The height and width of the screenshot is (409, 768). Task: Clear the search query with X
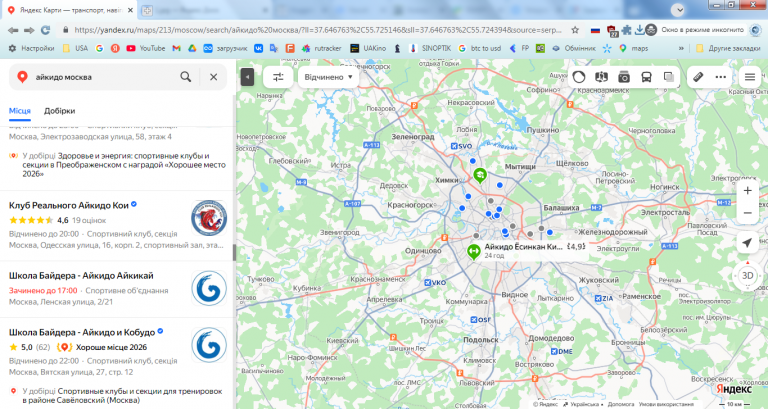214,77
